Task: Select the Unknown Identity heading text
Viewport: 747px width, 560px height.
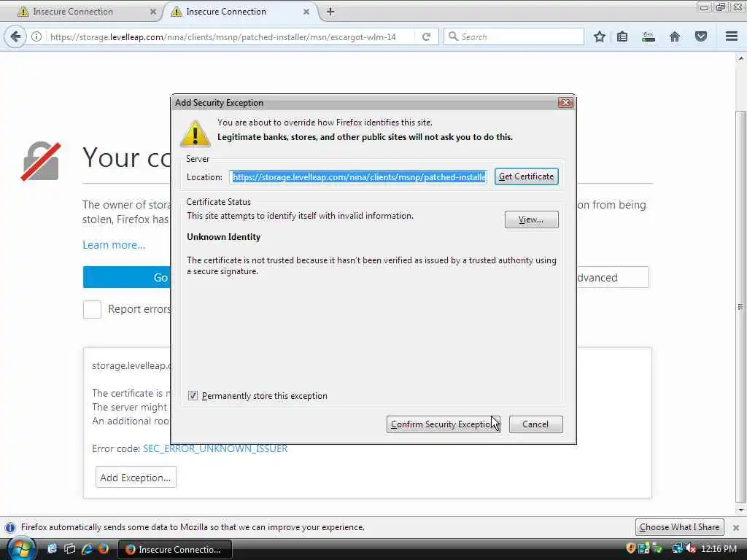Action: [x=223, y=237]
